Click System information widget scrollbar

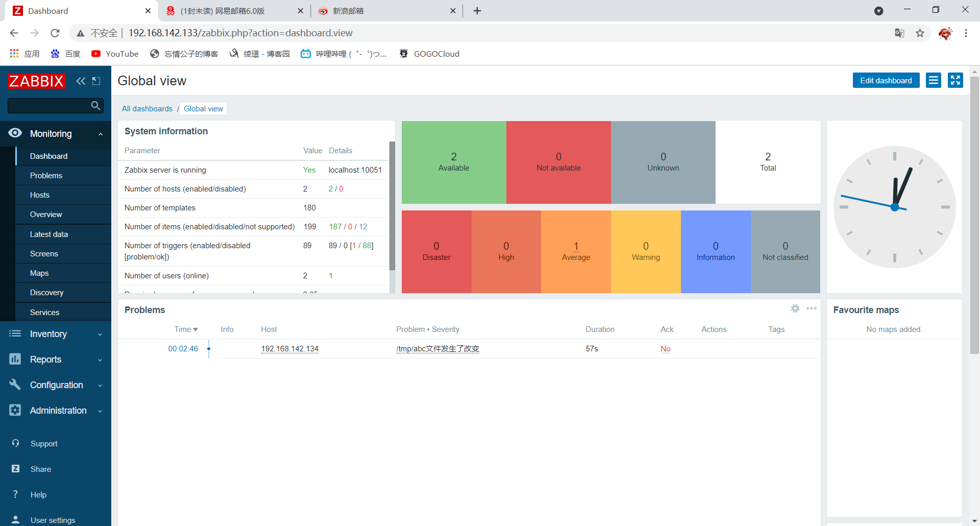point(392,205)
